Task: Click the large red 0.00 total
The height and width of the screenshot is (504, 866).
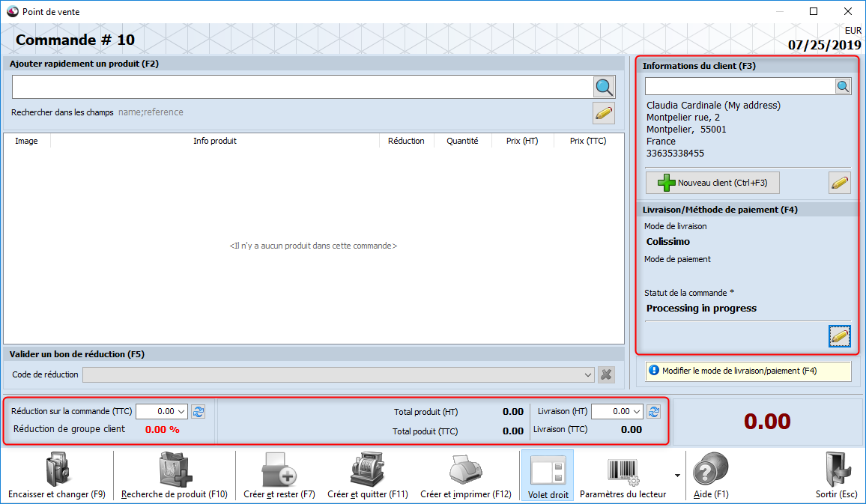Action: pyautogui.click(x=767, y=422)
